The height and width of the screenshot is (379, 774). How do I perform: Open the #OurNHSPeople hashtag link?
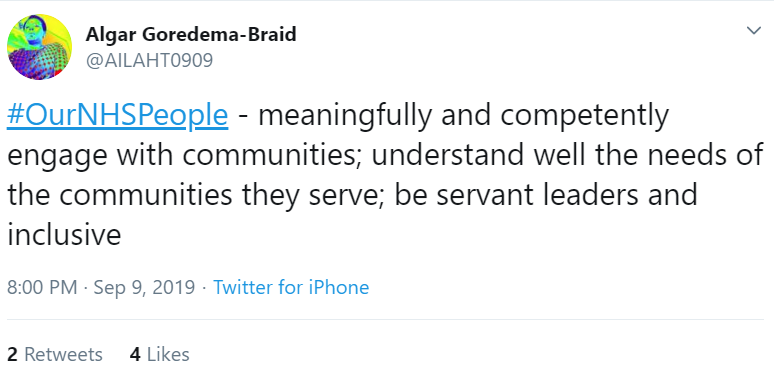point(117,116)
